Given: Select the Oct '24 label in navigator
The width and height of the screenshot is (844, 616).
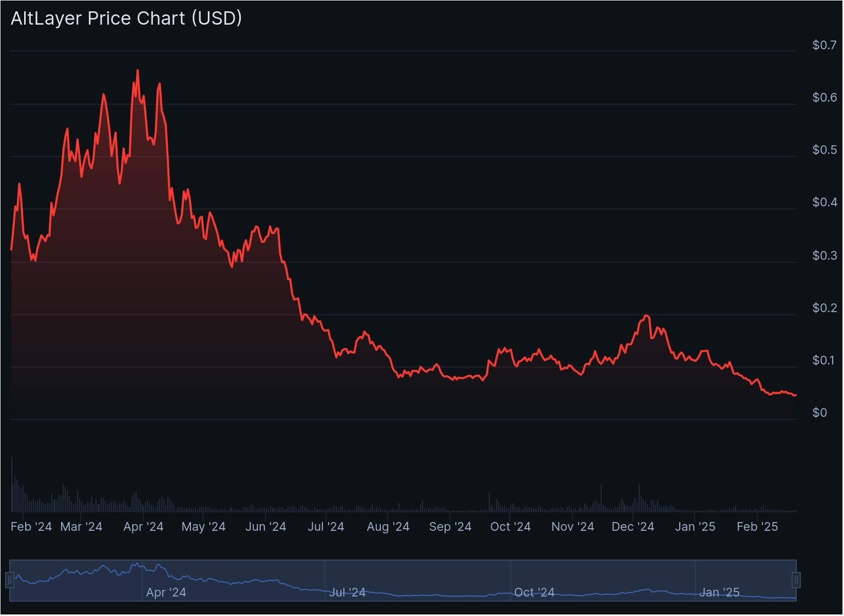Looking at the screenshot, I should (x=534, y=592).
